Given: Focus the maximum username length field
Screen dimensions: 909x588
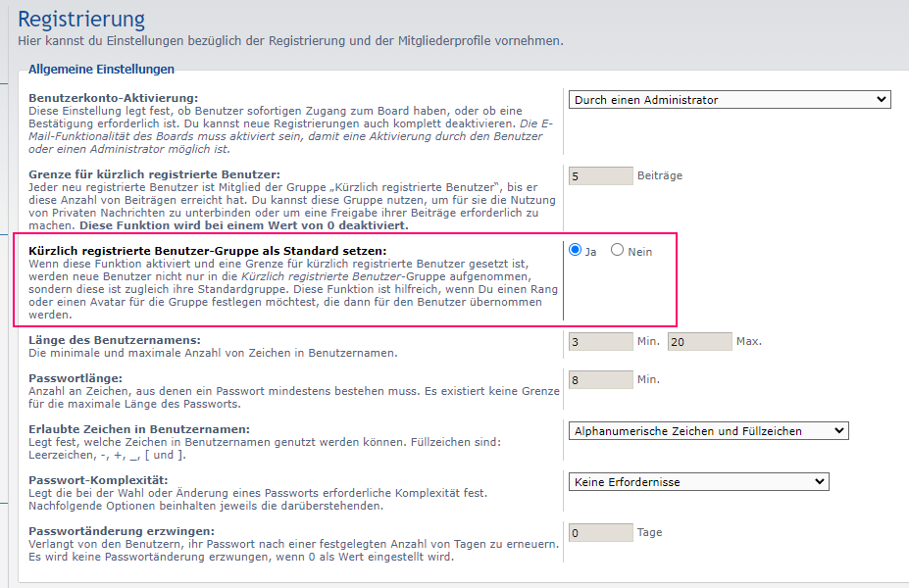Looking at the screenshot, I should (699, 342).
